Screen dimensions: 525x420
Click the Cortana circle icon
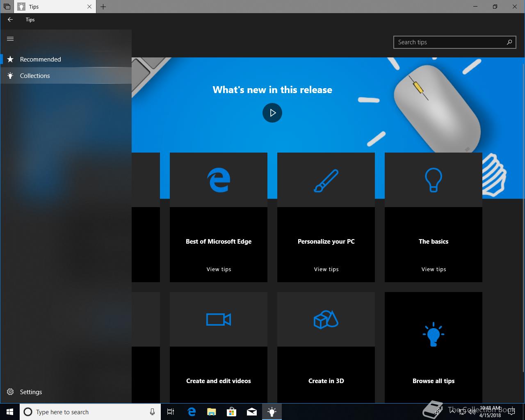pos(27,412)
